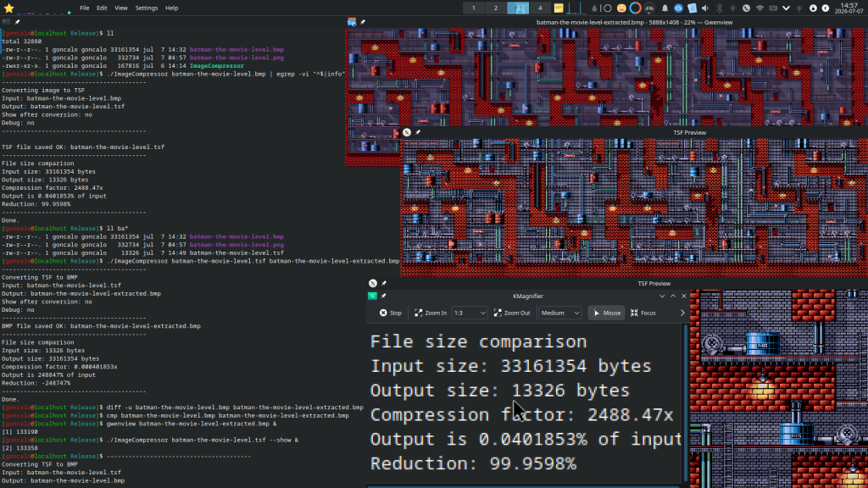Screen dimensions: 868x488
Task: Toggle pin on KMagnifier titlebar
Action: coord(384,296)
